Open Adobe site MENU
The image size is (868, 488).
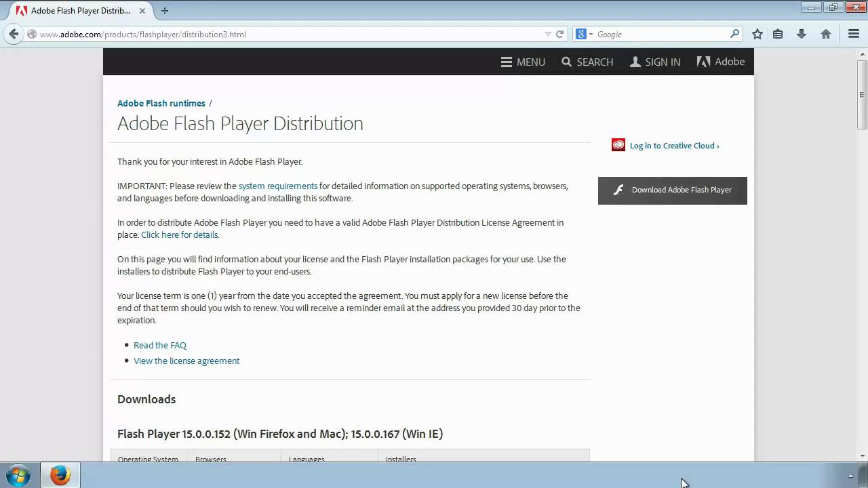point(523,62)
